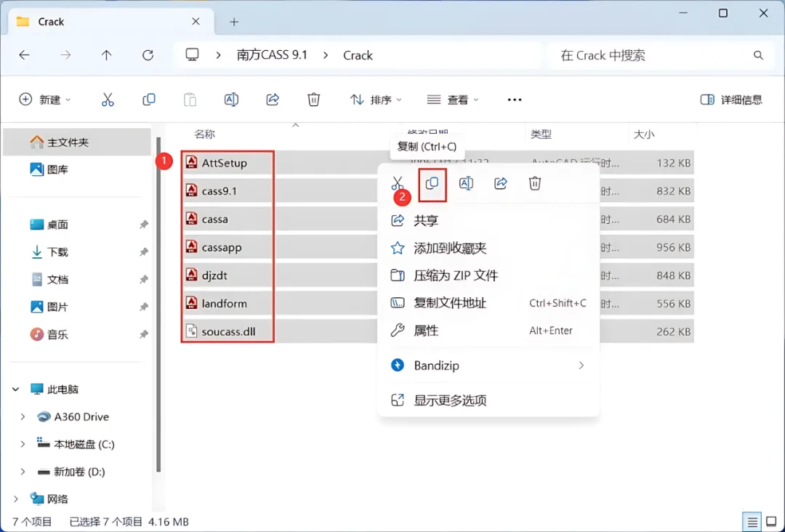This screenshot has height=532, width=785.
Task: Click the navigation pane vertical scrollbar
Action: point(158,305)
